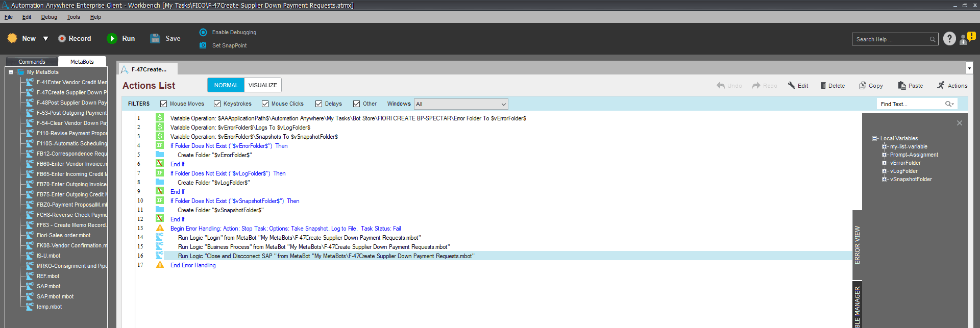Open the Help menu

click(x=95, y=17)
